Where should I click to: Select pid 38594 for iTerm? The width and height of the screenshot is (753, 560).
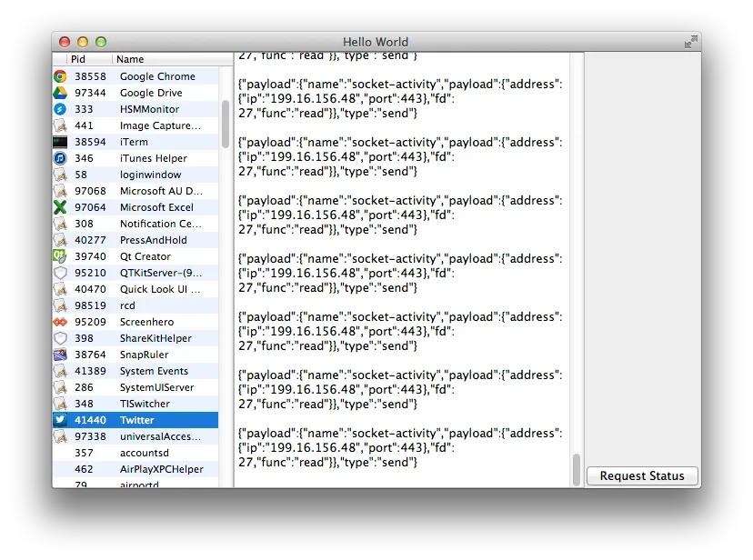[90, 142]
